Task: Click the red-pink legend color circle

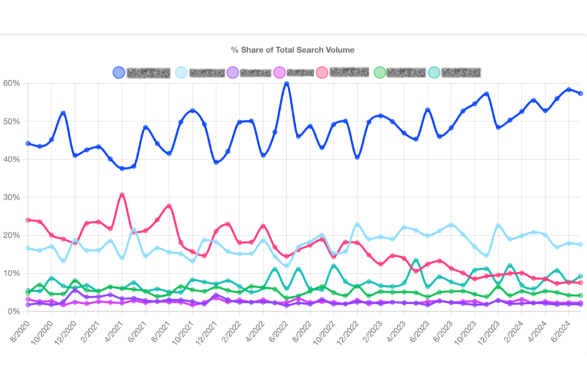Action: [322, 72]
